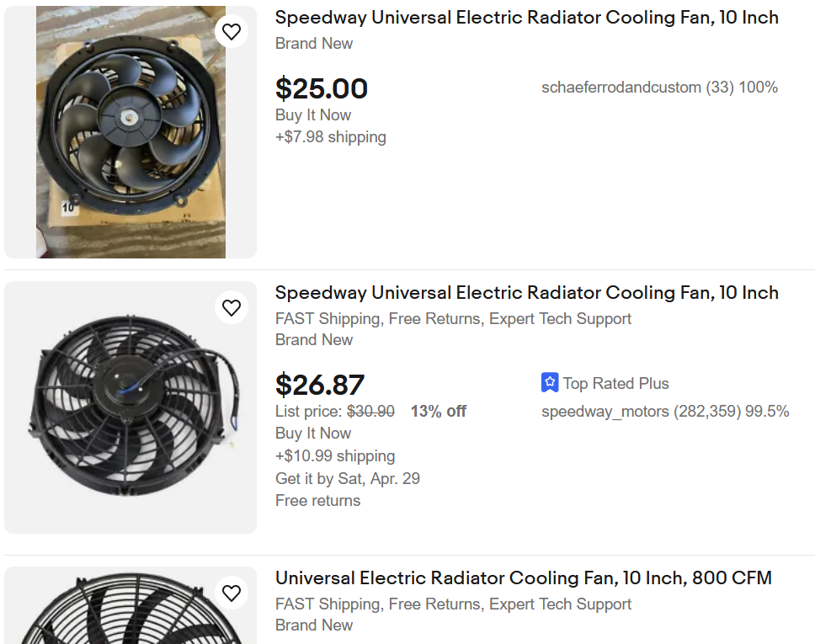Click the Top Rated Plus badge icon
The width and height of the screenshot is (815, 644).
tap(550, 383)
